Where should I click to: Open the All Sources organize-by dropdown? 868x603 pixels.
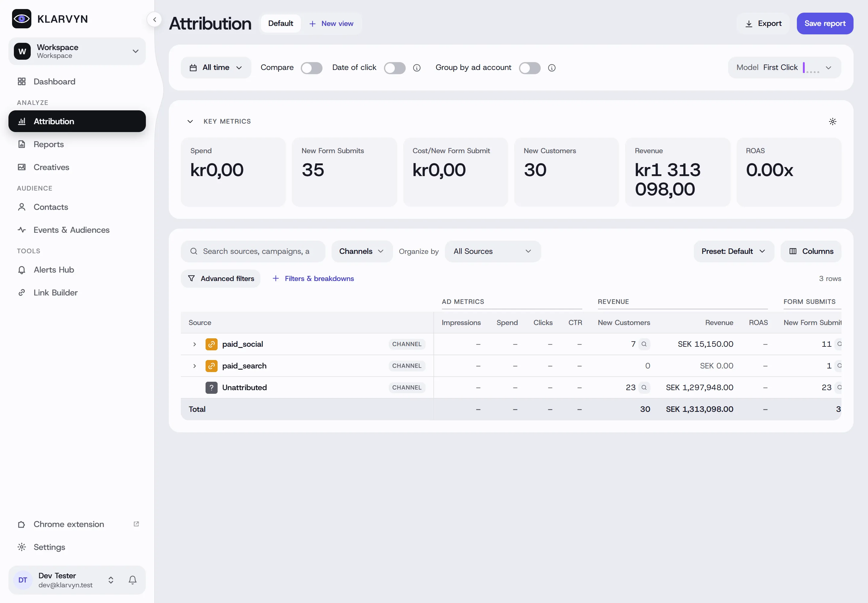point(492,252)
